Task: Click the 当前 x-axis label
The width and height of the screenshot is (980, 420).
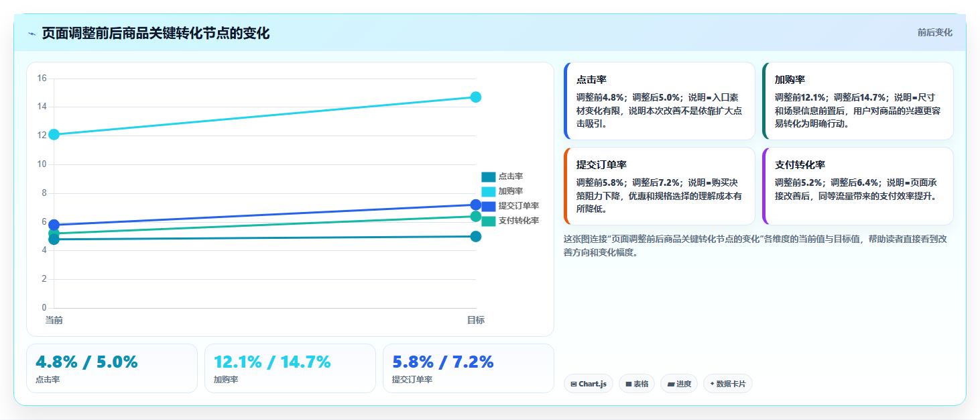Action: click(54, 320)
